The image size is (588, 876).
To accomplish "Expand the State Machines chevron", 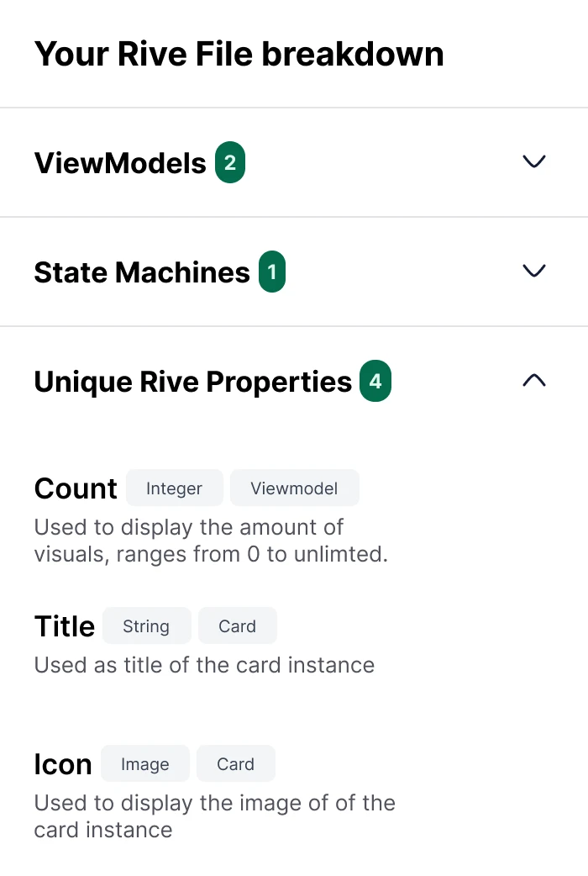I will point(534,271).
